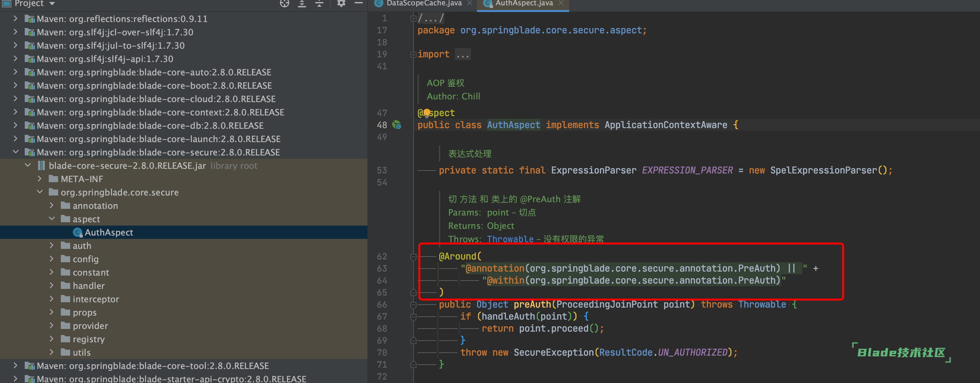
Task: Click SecureException on line 70
Action: point(553,352)
